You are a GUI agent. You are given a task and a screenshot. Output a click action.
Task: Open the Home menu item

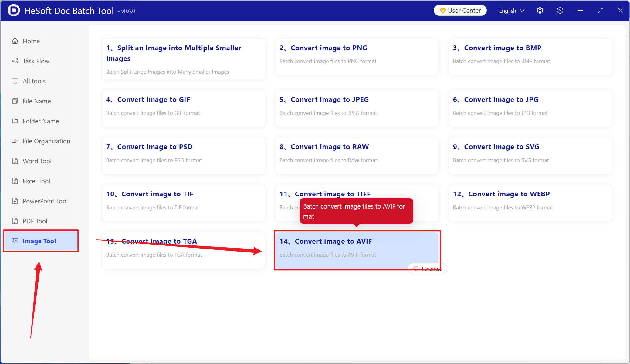point(41,41)
